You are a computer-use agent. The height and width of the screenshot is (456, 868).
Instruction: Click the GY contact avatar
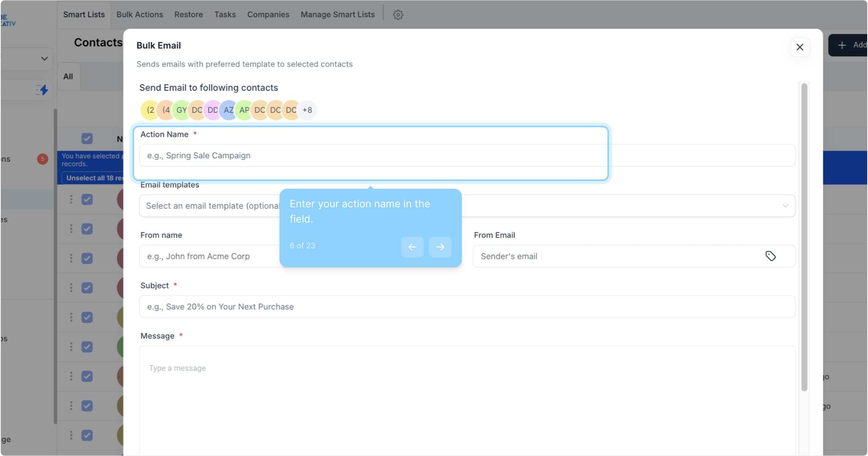(x=182, y=110)
